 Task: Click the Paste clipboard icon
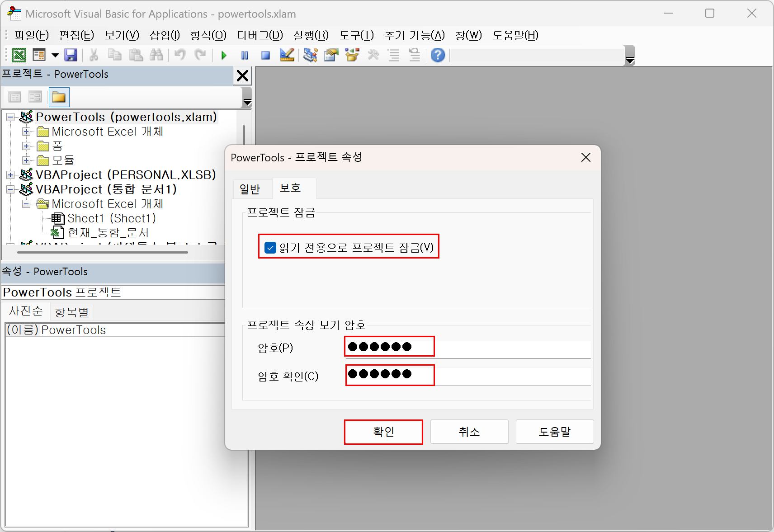136,55
